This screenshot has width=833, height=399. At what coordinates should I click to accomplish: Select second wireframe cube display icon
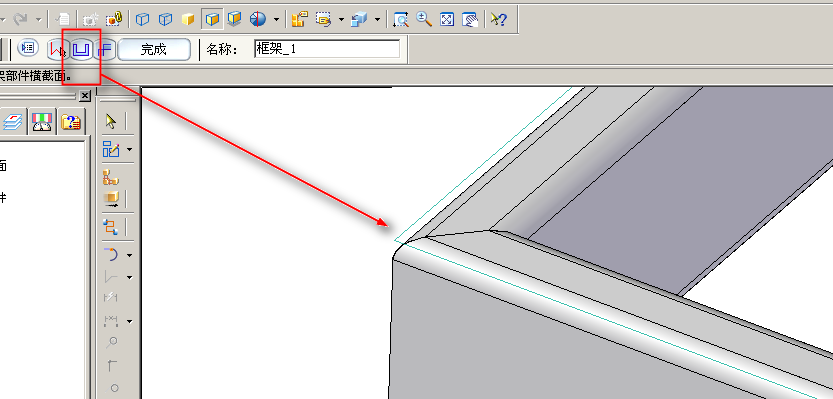(166, 20)
